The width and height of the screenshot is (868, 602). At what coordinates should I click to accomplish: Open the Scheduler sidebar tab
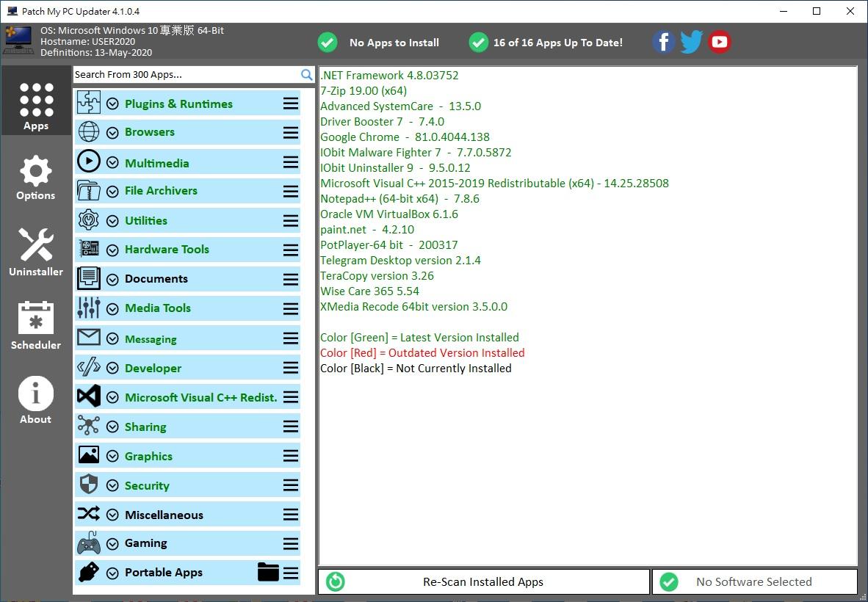tap(36, 324)
